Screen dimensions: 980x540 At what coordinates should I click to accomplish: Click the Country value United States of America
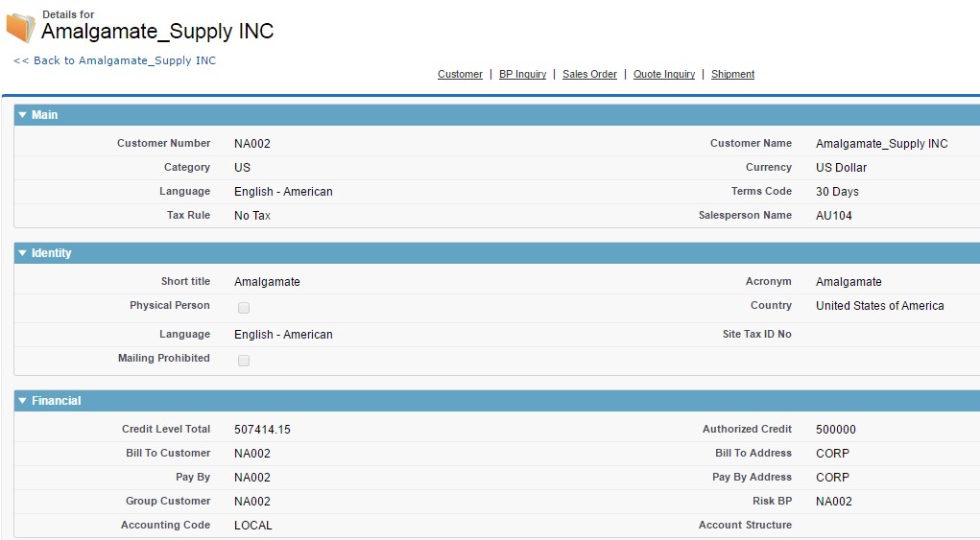point(879,306)
